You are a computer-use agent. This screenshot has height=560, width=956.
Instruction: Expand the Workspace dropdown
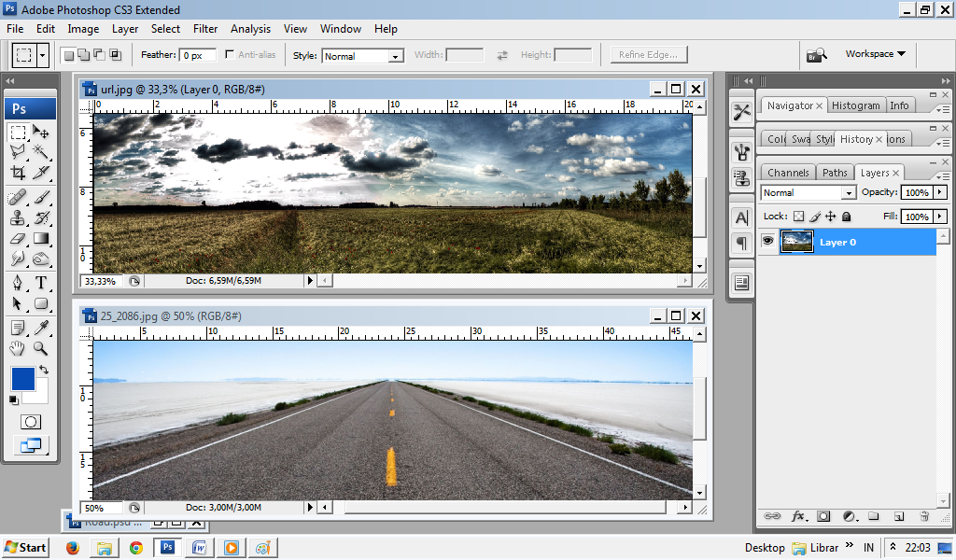875,54
